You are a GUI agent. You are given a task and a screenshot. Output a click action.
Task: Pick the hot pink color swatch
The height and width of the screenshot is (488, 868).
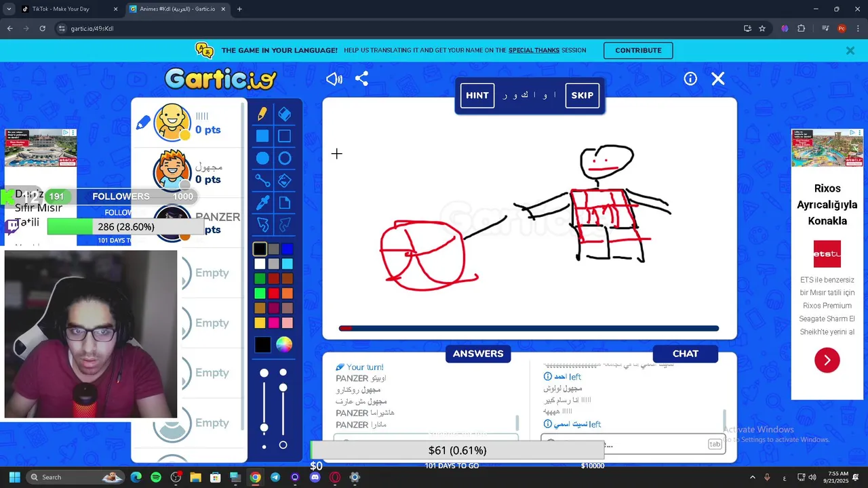273,323
